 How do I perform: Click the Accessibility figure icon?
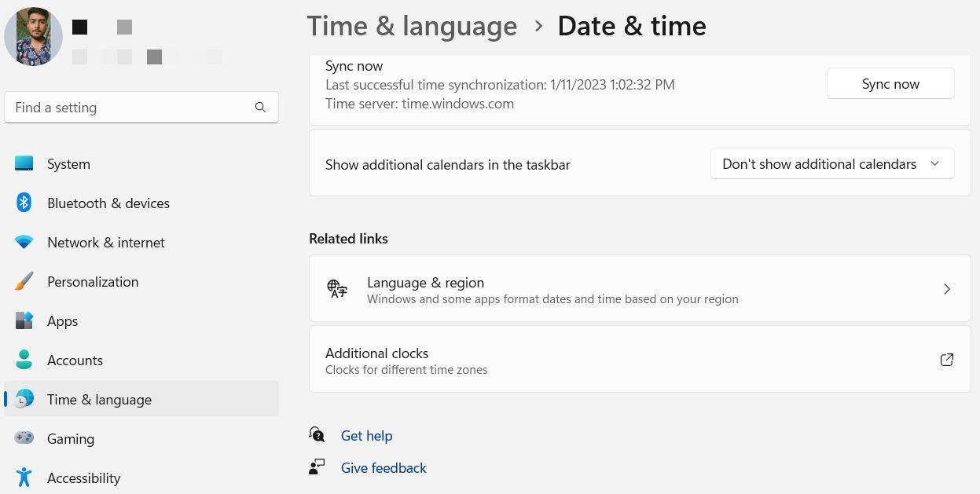[x=24, y=478]
